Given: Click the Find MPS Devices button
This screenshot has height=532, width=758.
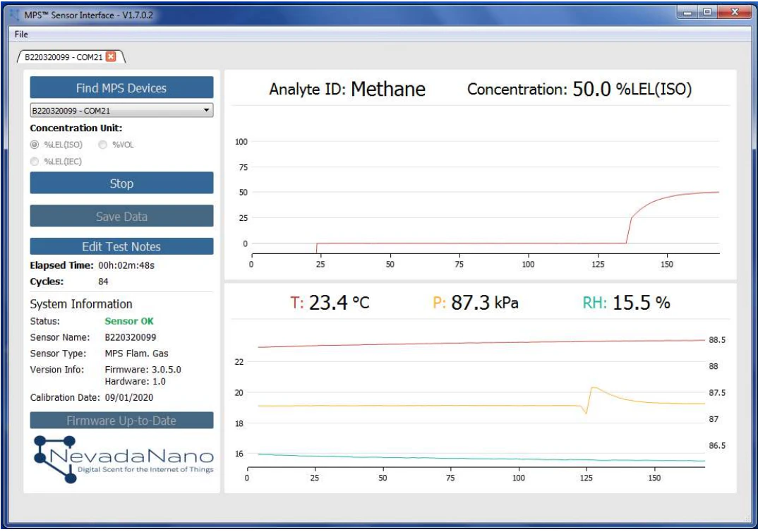Looking at the screenshot, I should point(121,87).
